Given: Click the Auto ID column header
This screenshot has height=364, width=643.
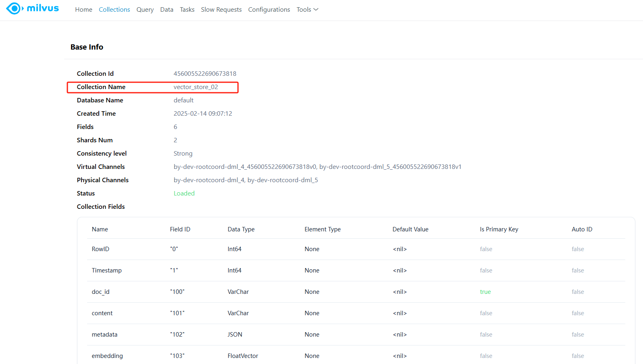Looking at the screenshot, I should [x=582, y=229].
